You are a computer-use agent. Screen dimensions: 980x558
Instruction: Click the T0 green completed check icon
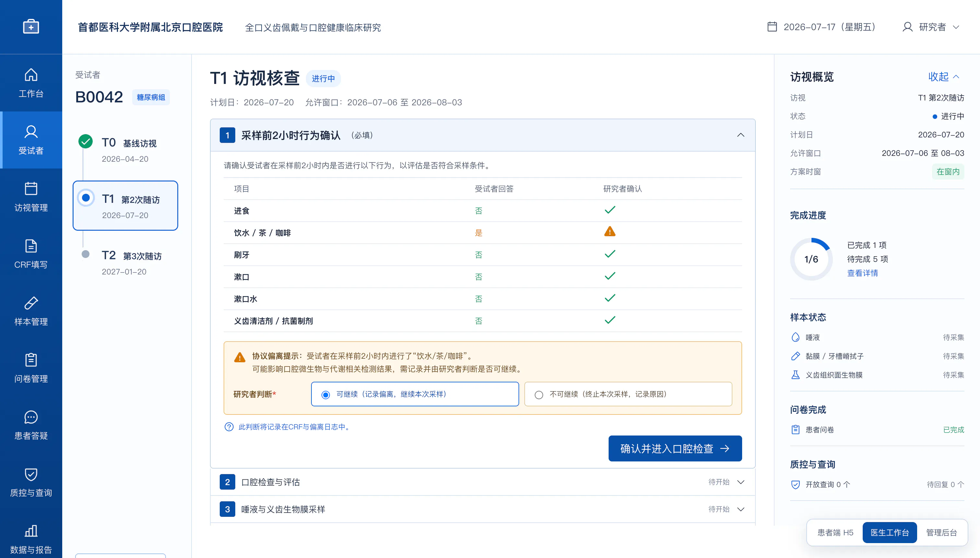(x=86, y=141)
